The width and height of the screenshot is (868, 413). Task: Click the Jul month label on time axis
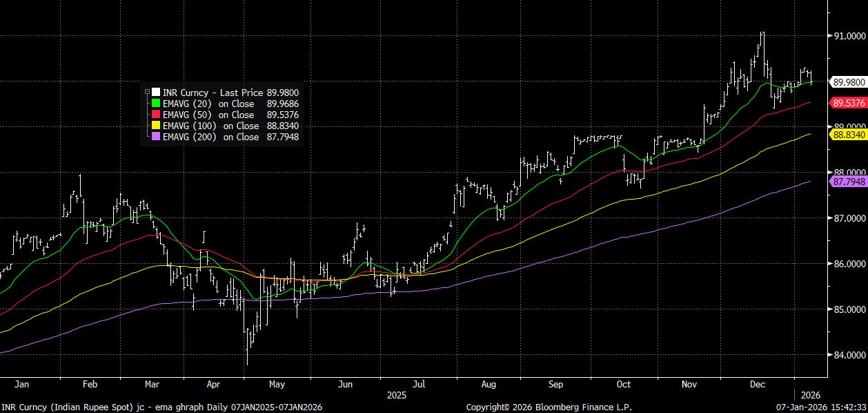(x=418, y=384)
